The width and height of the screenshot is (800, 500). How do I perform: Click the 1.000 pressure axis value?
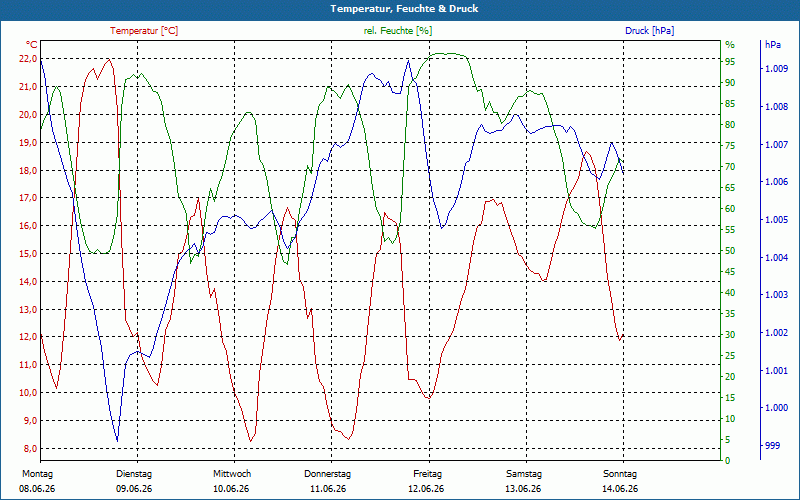[776, 408]
